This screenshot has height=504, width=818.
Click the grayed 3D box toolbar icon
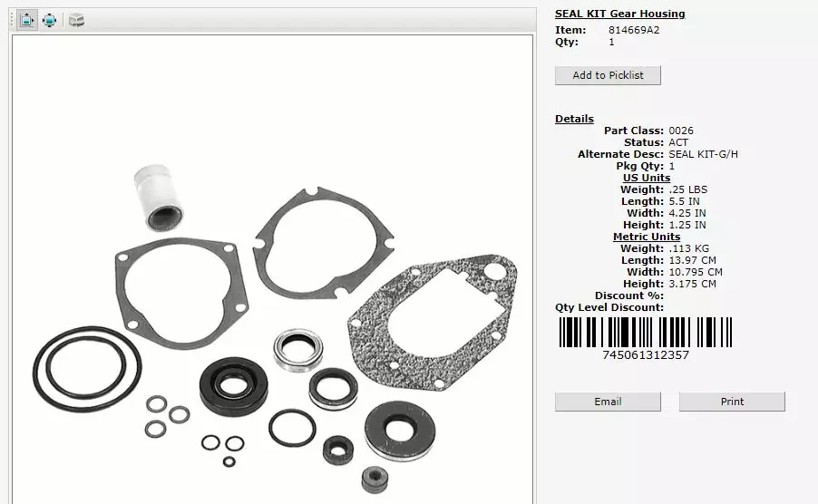[76, 20]
